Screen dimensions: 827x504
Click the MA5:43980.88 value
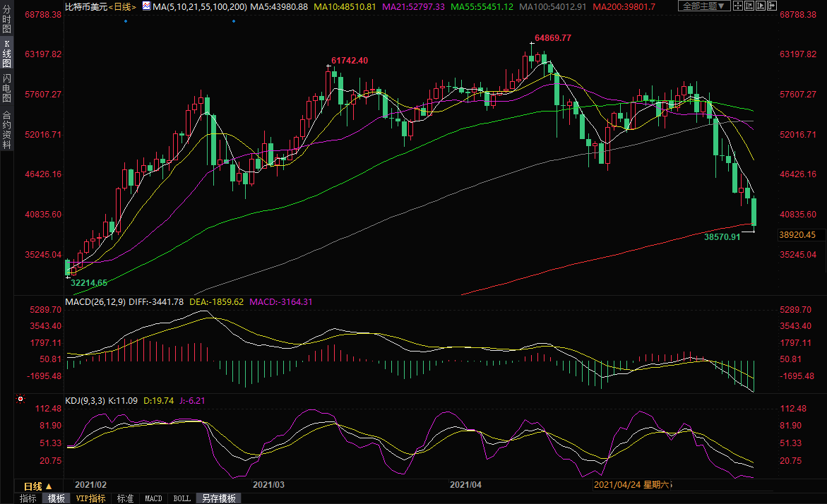[x=279, y=7]
